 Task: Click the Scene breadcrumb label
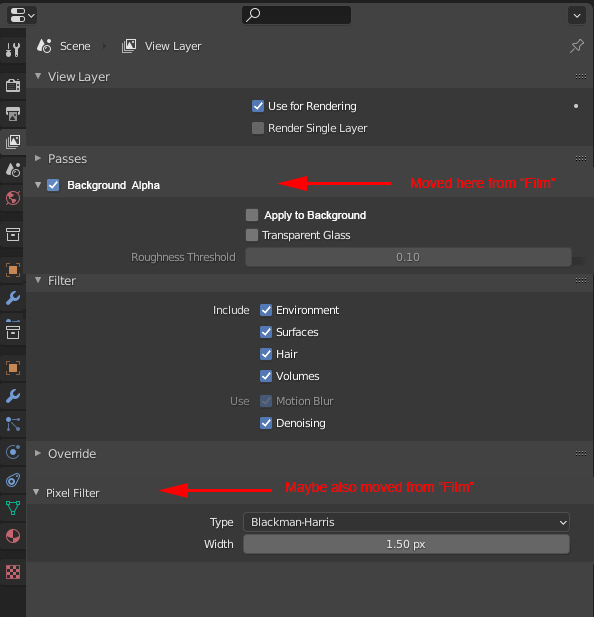[75, 46]
